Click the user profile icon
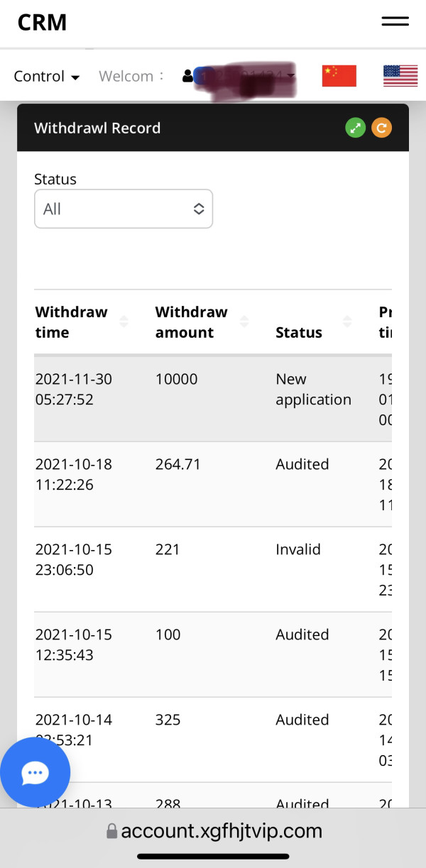The width and height of the screenshot is (426, 868). (x=187, y=76)
